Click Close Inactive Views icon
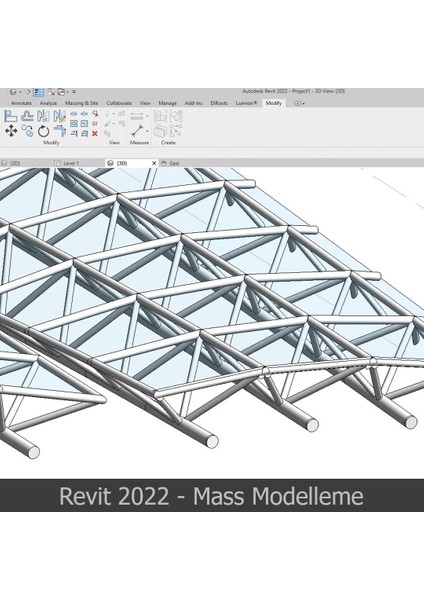 click(51, 92)
